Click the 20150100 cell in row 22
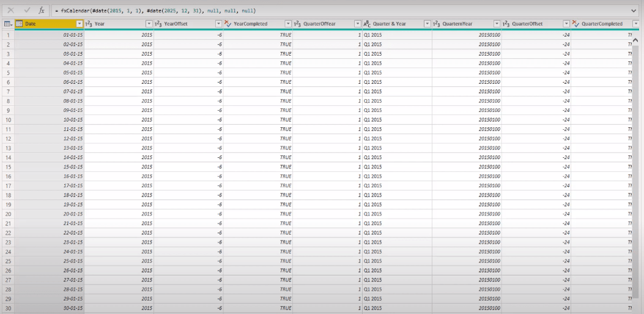Viewport: 644px width, 314px height. coord(467,233)
